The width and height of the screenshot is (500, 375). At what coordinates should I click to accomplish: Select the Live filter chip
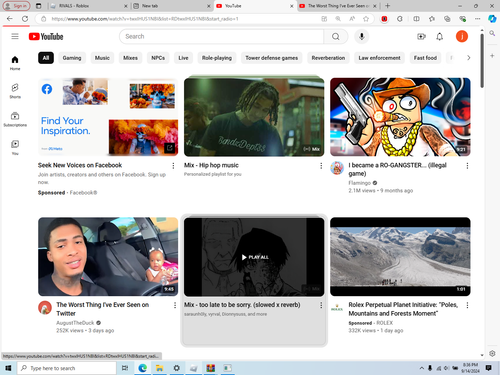183,58
